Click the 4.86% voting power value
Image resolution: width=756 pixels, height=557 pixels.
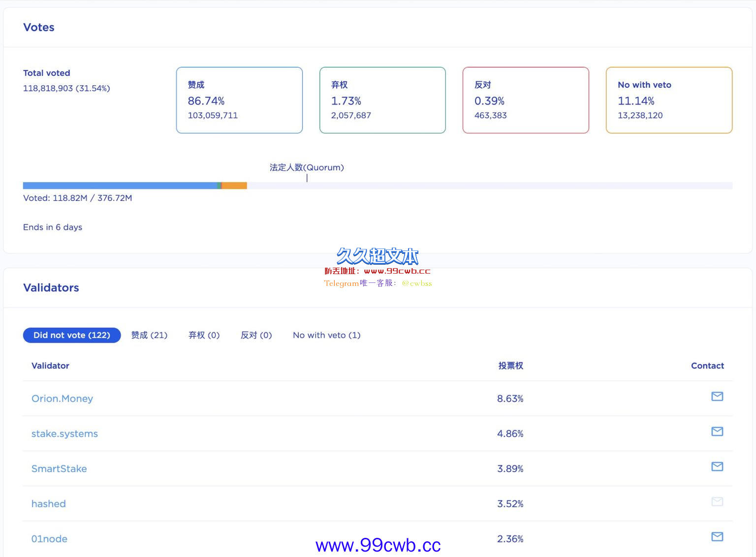(510, 433)
